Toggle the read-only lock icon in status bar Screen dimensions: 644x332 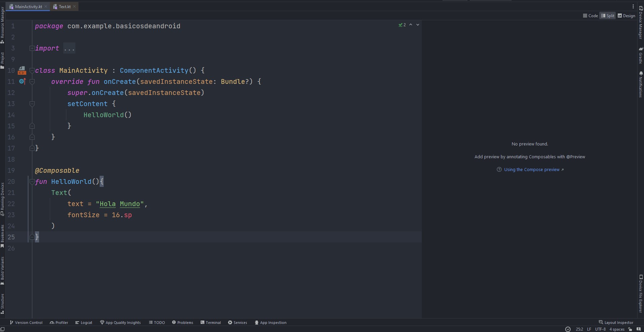(x=630, y=329)
